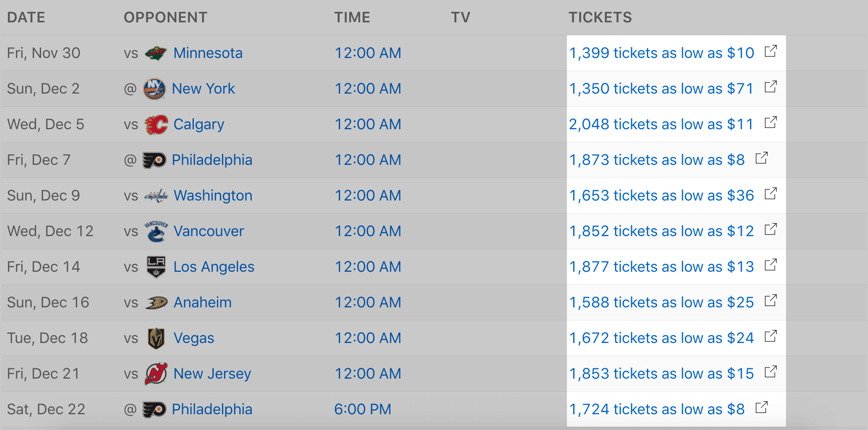Click the Minnesota Wild team logo
Image resolution: width=868 pixels, height=430 pixels.
[156, 53]
